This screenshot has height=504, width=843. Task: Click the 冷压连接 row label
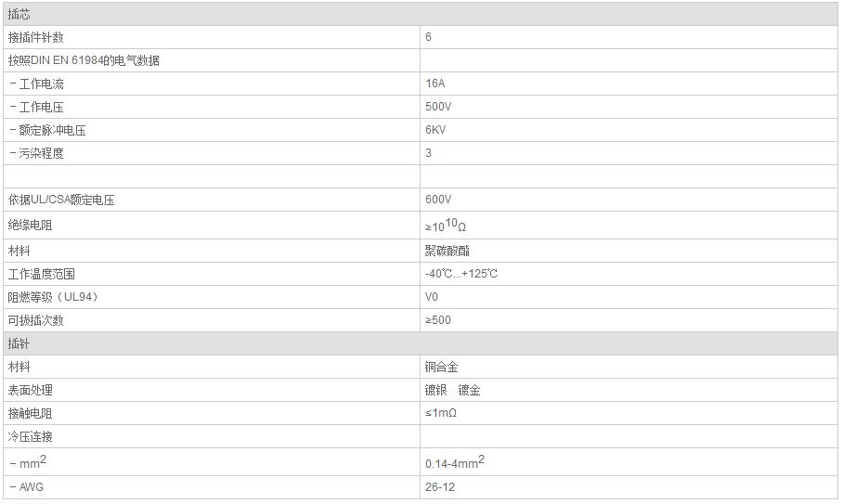(x=31, y=436)
